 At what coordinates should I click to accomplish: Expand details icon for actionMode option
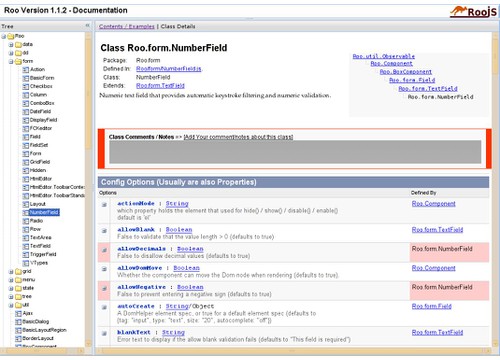click(x=104, y=205)
